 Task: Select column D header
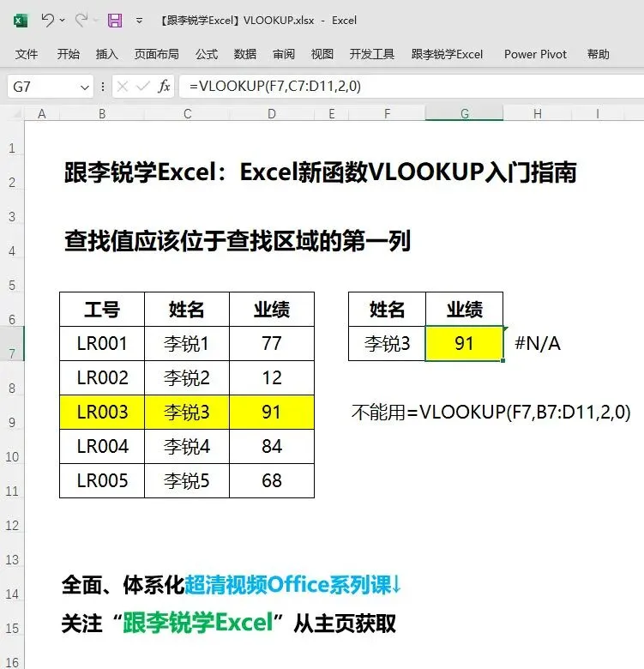point(272,113)
